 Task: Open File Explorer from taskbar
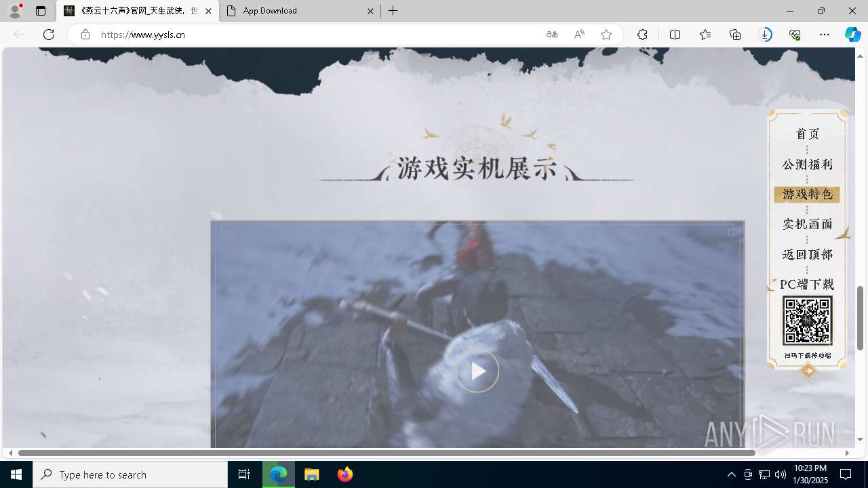(312, 474)
